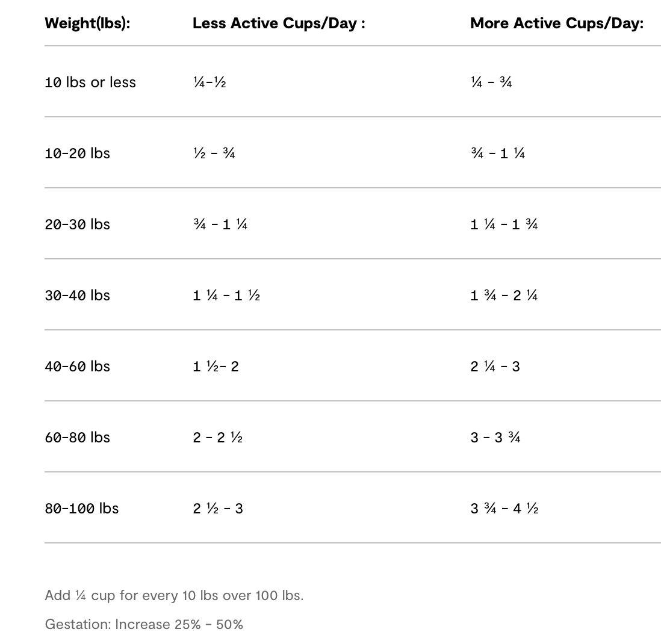Select the more active "2 ¼ - 3" value
Screen dimensions: 661x644
(x=495, y=367)
